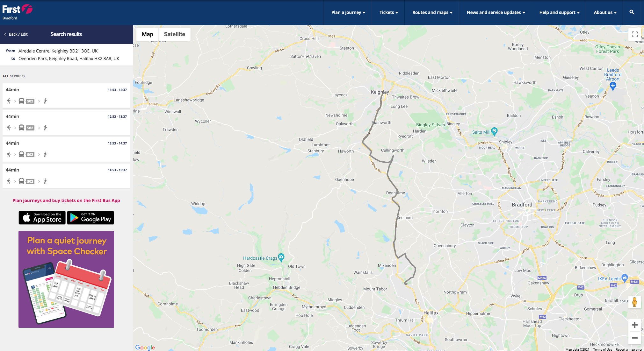Click the Street View pegman icon
The width and height of the screenshot is (644, 351).
634,302
